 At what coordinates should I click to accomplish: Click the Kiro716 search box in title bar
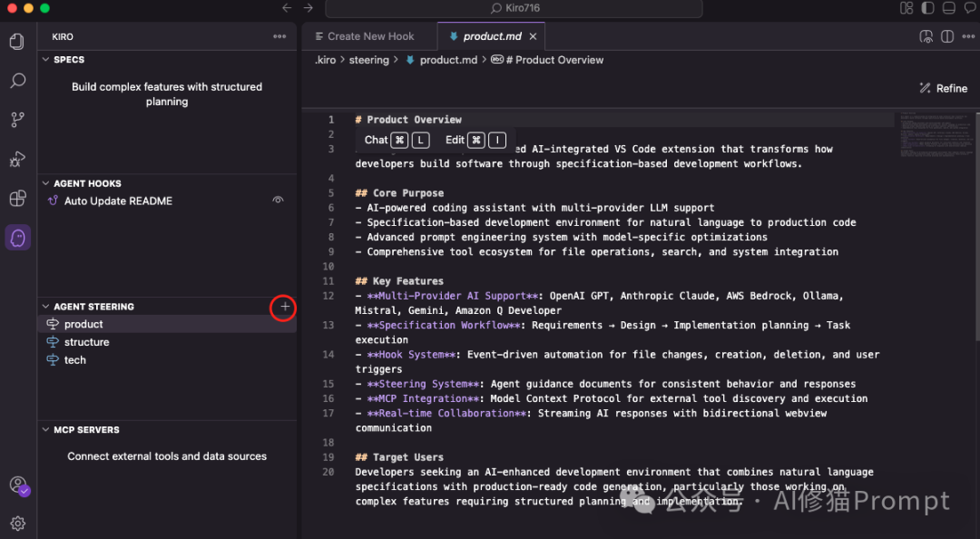tap(514, 8)
